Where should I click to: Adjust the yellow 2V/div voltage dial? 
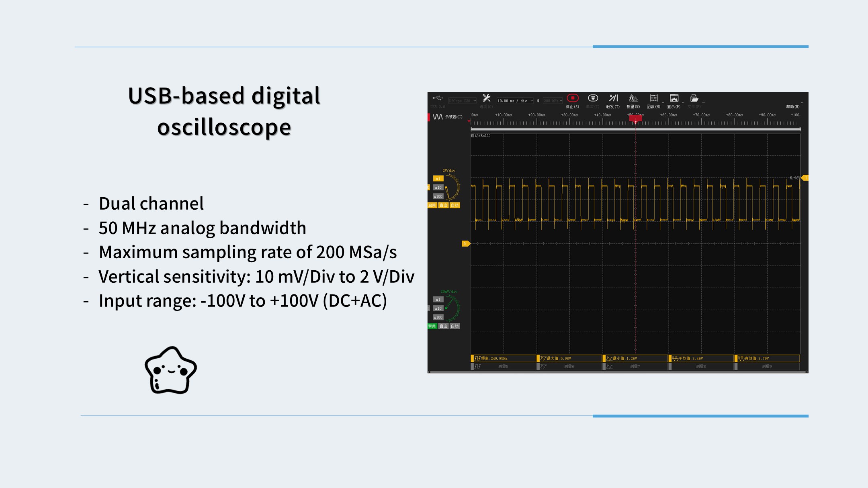pyautogui.click(x=452, y=187)
